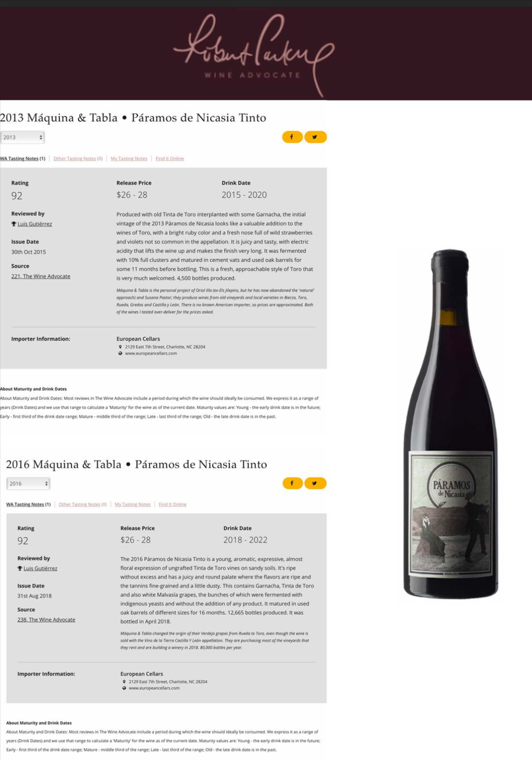532x760 pixels.
Task: Open Luis Gutiérrez link in 2016 review
Action: tap(40, 568)
